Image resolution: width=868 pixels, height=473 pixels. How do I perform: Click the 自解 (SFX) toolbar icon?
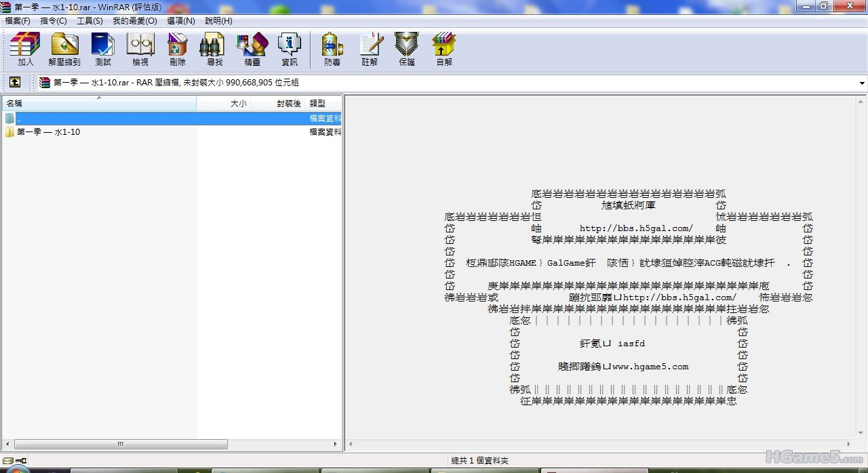coord(444,49)
